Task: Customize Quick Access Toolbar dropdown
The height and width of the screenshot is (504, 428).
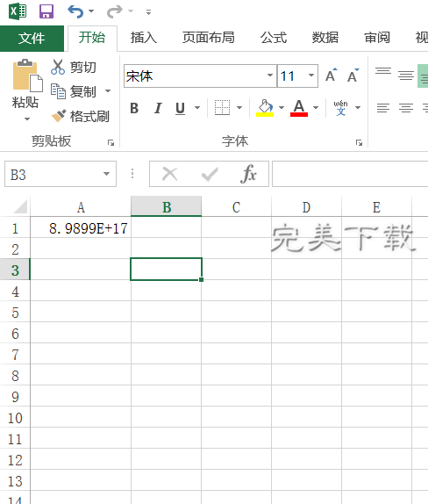Action: (x=148, y=12)
